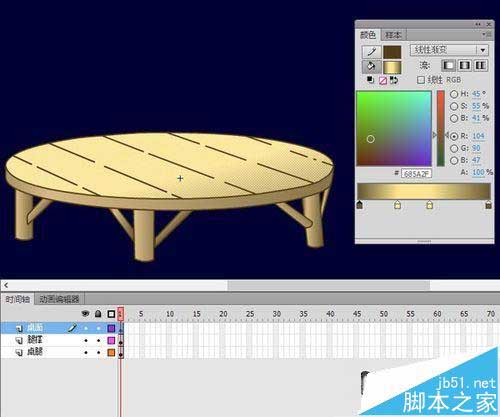This screenshot has height=417, width=500.
Task: Click the magenta outline square of middle layer
Action: pyautogui.click(x=111, y=340)
